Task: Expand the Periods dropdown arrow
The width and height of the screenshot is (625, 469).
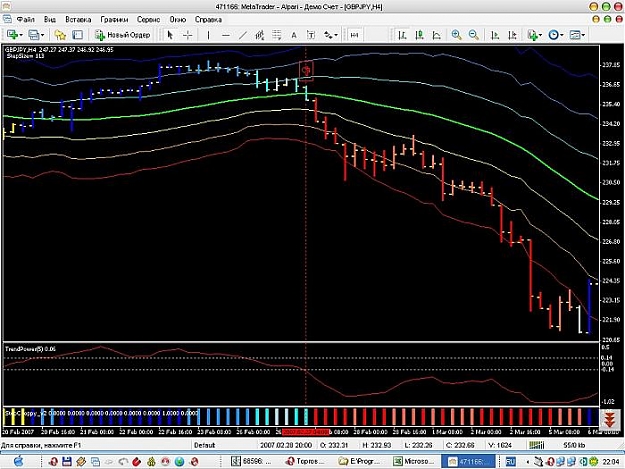Action: click(562, 35)
